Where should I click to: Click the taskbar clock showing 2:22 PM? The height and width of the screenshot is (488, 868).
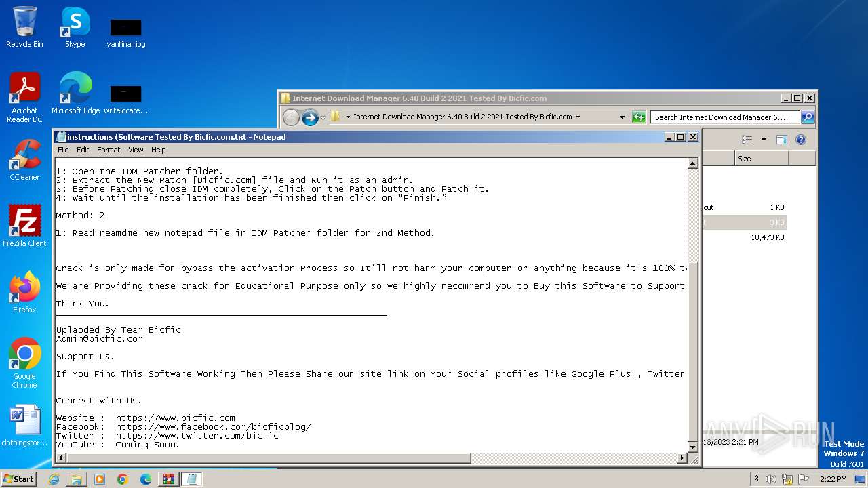[x=833, y=479]
